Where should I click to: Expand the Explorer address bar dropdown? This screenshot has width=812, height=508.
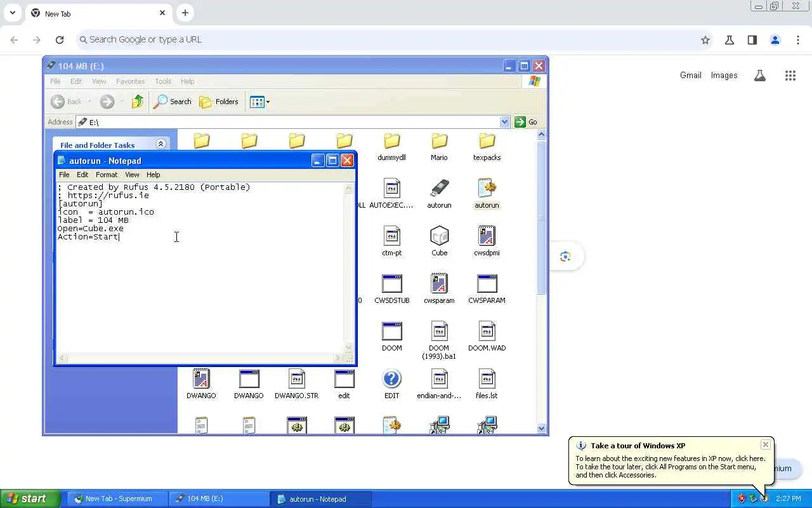click(x=505, y=122)
